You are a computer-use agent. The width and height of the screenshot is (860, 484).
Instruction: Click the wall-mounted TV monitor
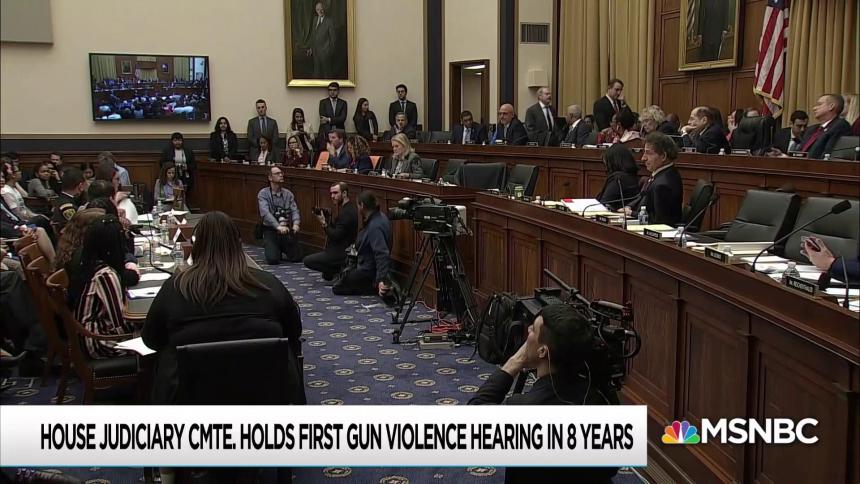149,87
